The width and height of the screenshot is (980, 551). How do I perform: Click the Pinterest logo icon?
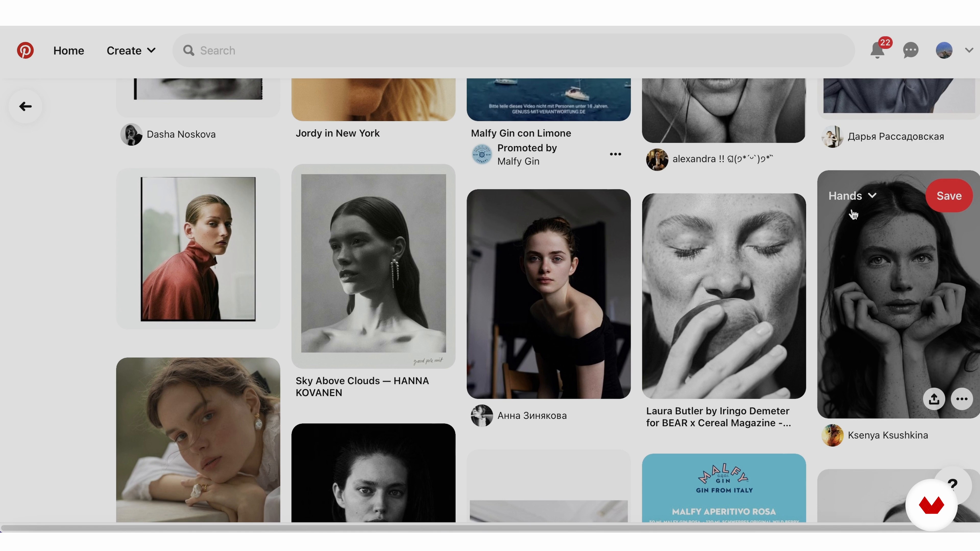[25, 50]
